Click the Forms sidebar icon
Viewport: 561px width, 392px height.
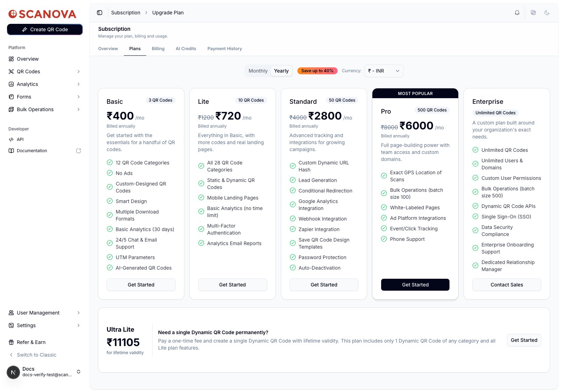tap(11, 97)
